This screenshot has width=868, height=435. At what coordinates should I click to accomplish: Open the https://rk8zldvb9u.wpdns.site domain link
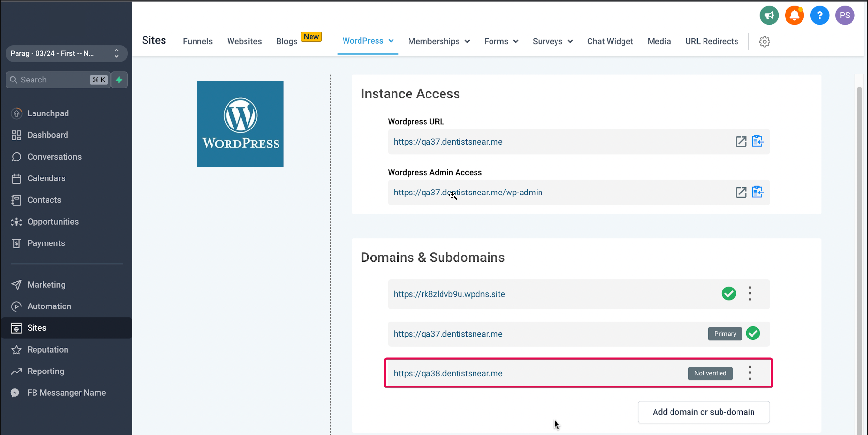tap(449, 294)
